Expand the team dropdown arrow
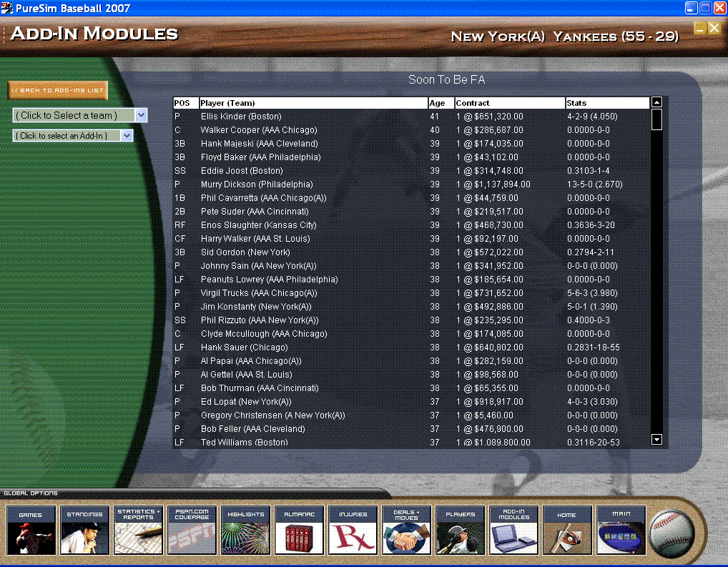 tap(141, 115)
